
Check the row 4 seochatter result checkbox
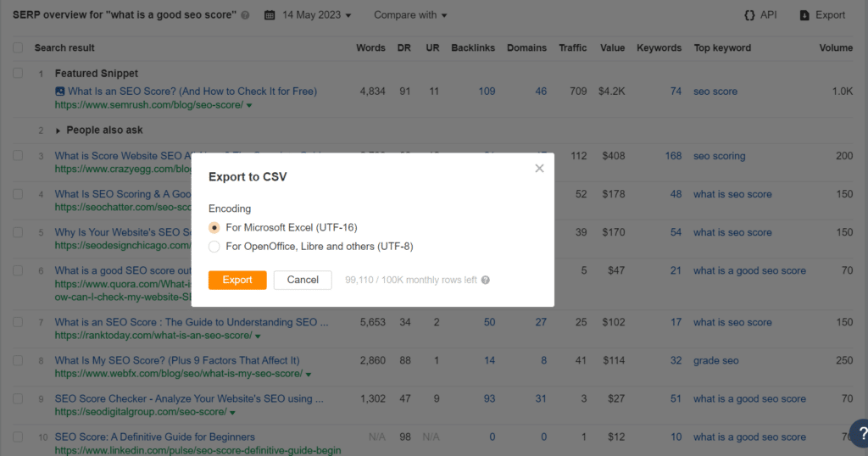click(x=19, y=194)
